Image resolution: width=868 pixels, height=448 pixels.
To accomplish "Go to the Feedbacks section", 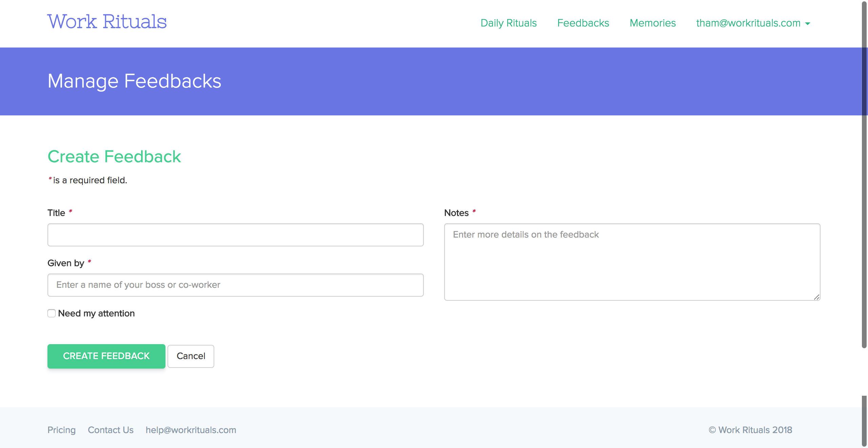I will (x=583, y=23).
